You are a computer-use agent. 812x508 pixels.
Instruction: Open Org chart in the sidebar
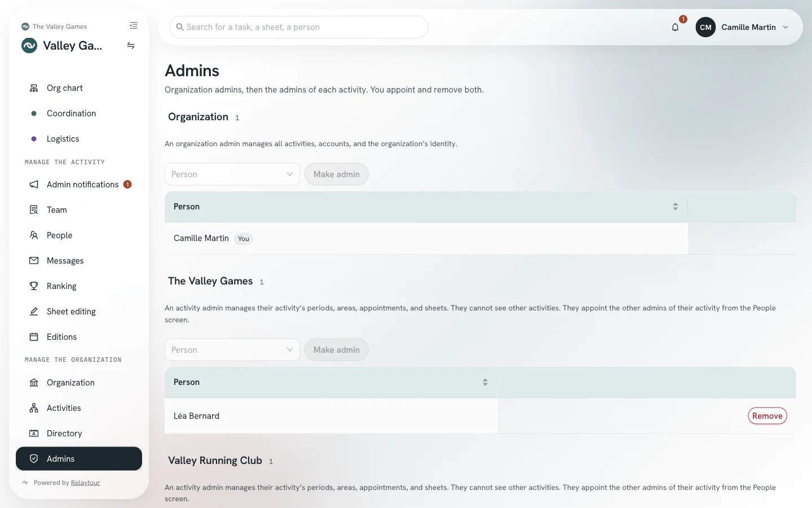79,88
